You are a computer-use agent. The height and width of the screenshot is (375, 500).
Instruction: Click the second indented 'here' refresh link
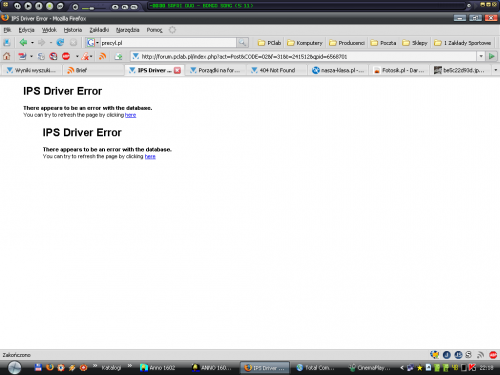150,156
